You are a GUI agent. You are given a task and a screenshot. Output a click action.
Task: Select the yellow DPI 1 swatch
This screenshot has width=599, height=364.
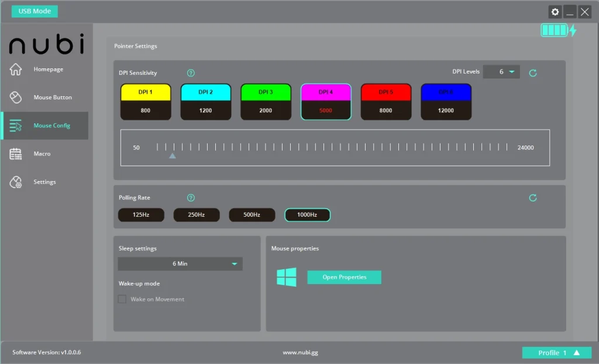(x=146, y=92)
